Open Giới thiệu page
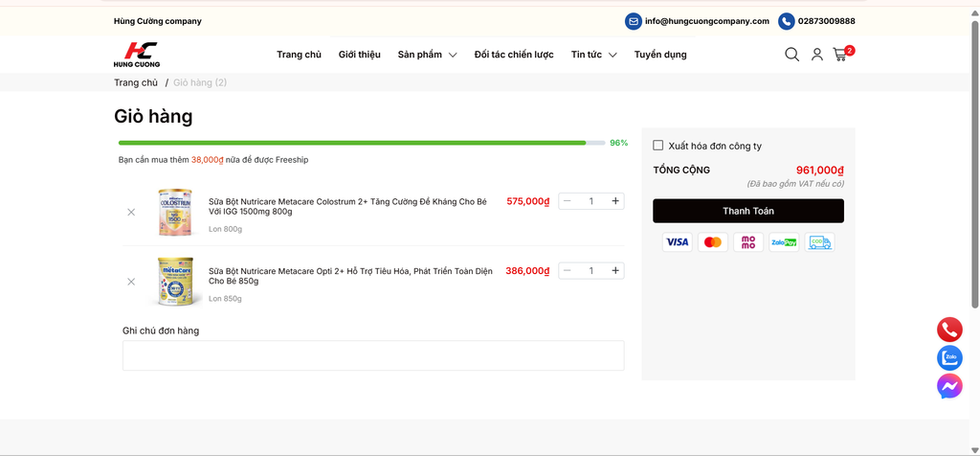The width and height of the screenshot is (980, 456). click(360, 55)
